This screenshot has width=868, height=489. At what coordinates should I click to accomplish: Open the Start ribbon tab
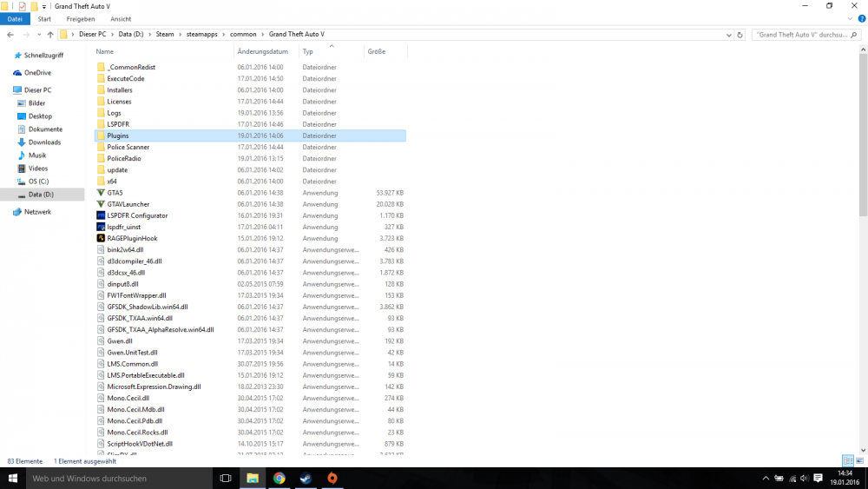point(44,19)
